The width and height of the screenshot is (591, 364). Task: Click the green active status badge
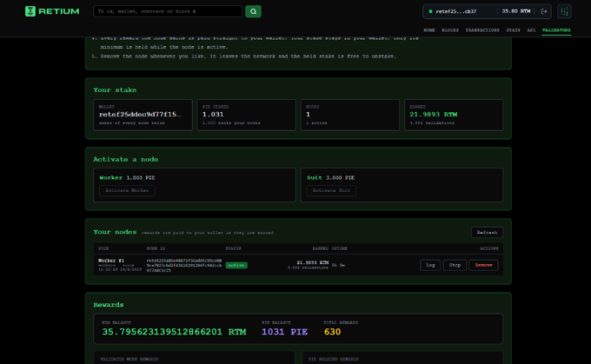tap(236, 265)
